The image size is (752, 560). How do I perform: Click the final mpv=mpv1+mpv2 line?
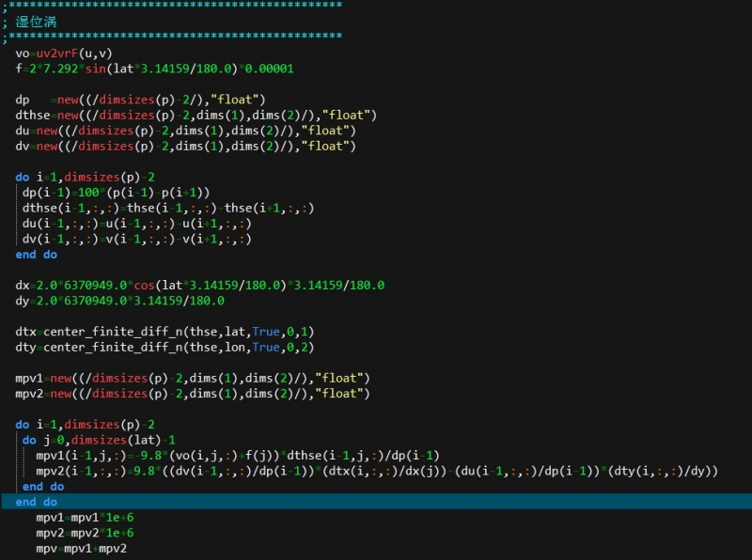81,549
